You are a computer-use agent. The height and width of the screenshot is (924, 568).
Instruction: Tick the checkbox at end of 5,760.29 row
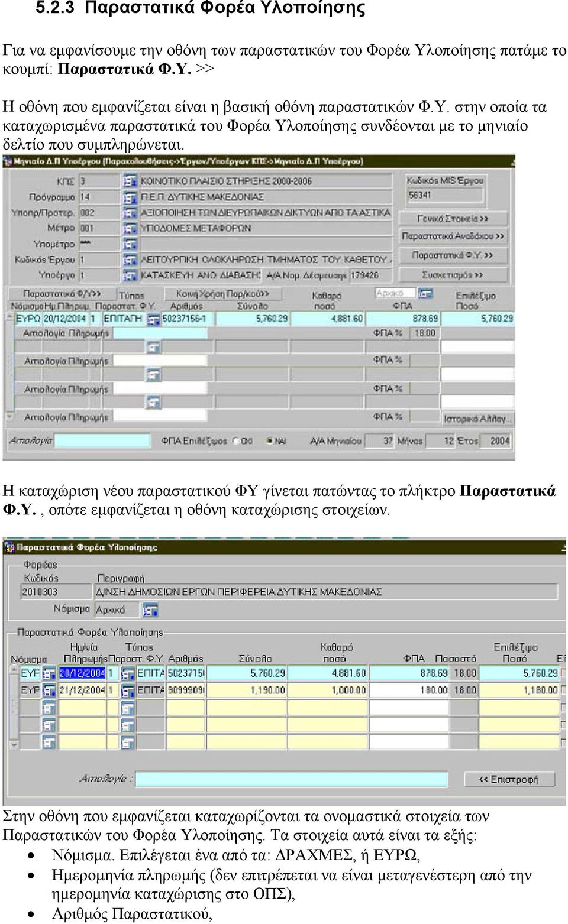(563, 673)
